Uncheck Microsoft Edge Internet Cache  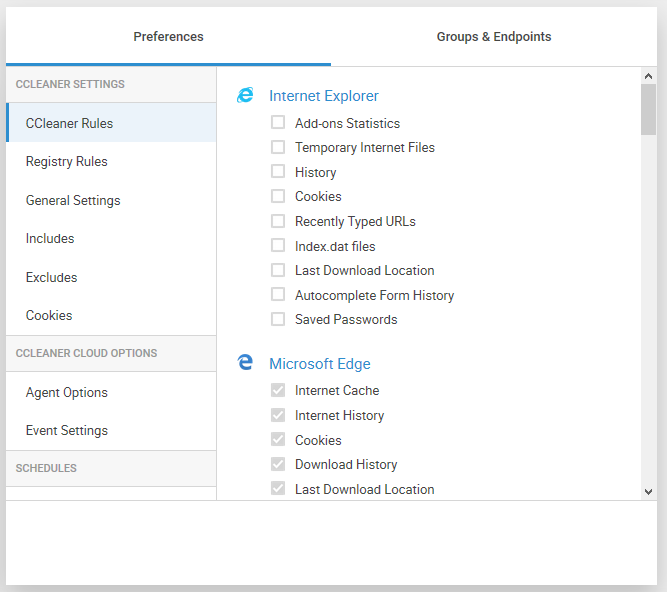(x=278, y=390)
